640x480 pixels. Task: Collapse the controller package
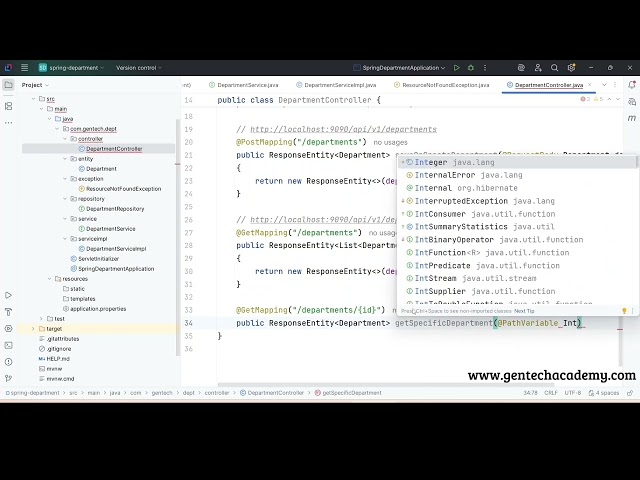tap(65, 139)
